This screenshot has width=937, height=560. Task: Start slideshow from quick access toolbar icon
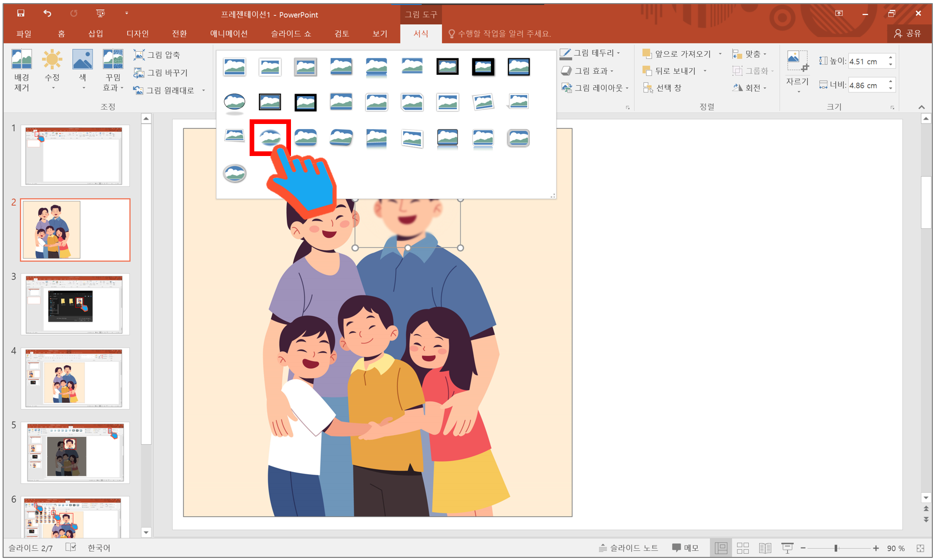tap(100, 13)
